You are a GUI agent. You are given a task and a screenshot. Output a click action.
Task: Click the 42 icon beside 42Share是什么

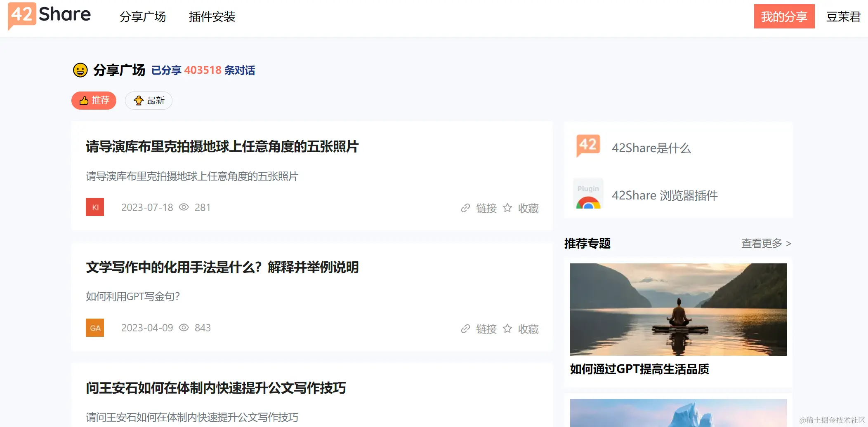pos(588,145)
